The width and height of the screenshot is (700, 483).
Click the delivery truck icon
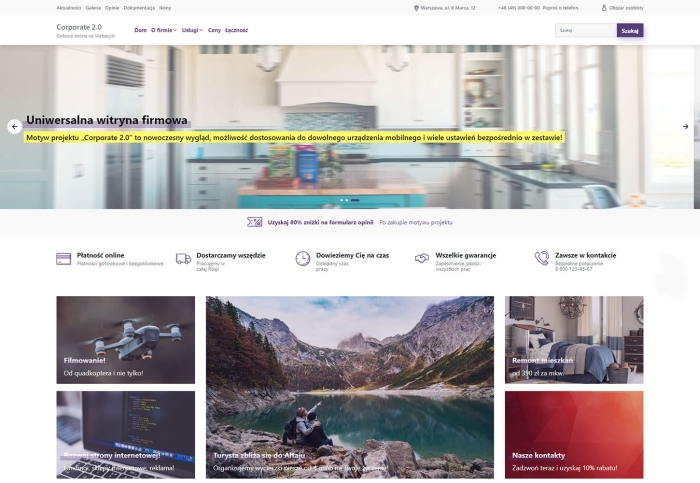coord(183,258)
